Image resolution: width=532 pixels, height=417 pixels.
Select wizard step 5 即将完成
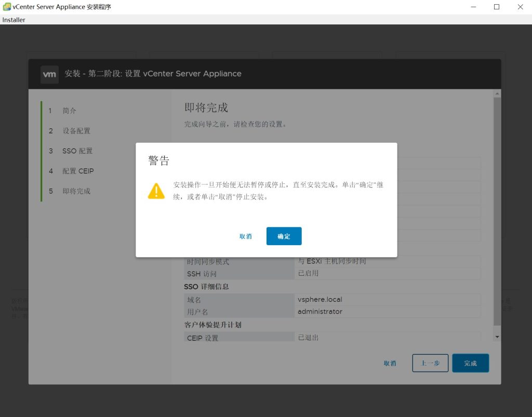tap(76, 191)
